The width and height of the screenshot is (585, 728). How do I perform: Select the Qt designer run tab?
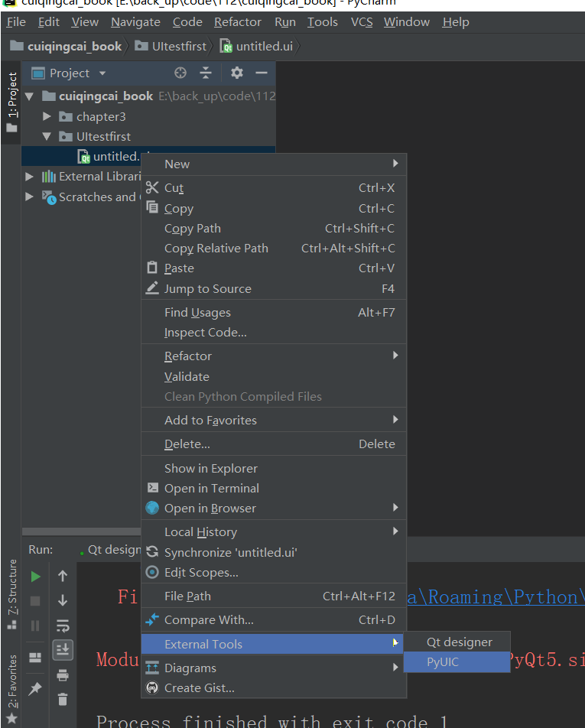click(111, 550)
